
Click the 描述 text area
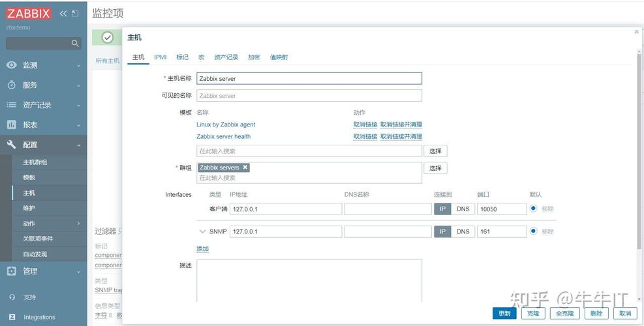(x=309, y=281)
